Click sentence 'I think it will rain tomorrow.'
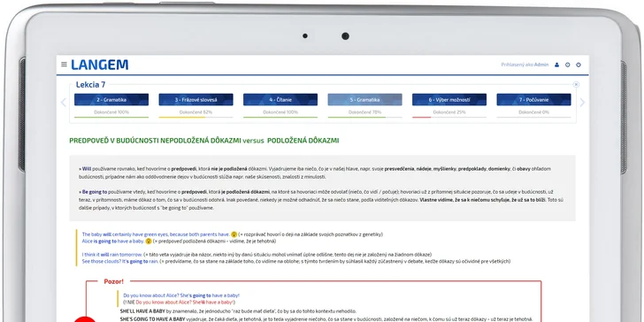The height and width of the screenshot is (322, 644). click(x=112, y=255)
